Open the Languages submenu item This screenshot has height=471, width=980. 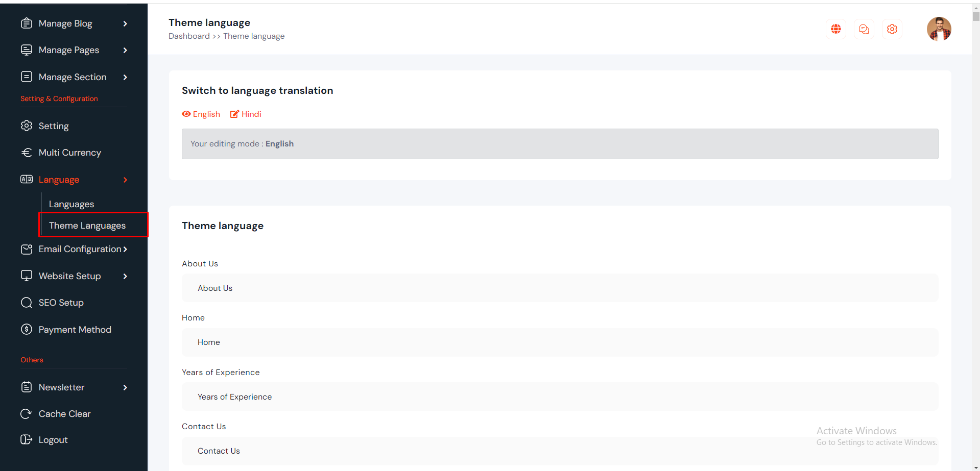click(x=71, y=204)
